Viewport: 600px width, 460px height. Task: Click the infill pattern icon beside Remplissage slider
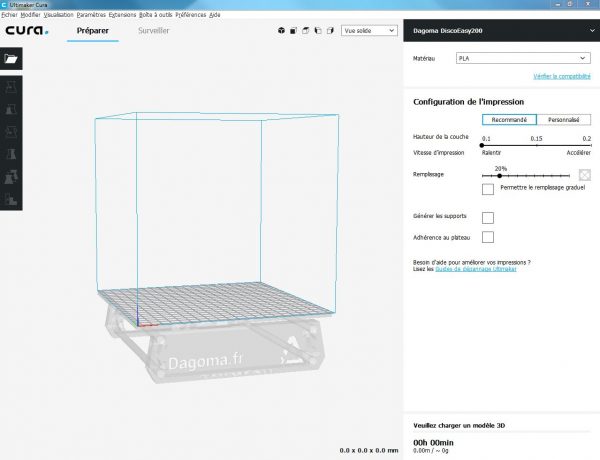coord(584,175)
